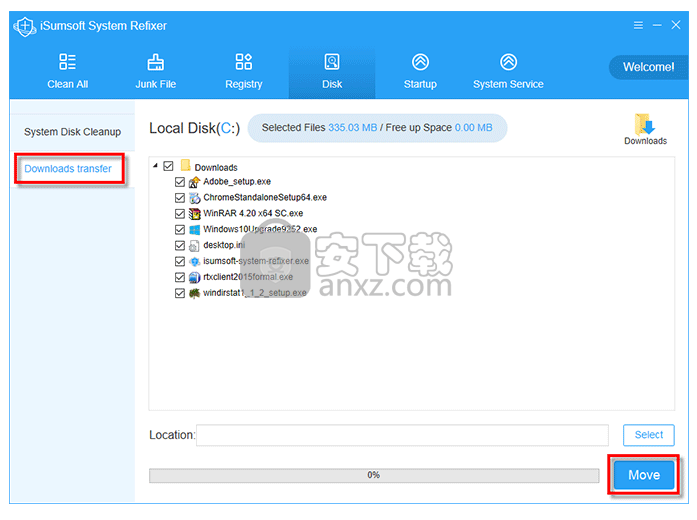Open the Junk File brush icon

click(156, 62)
